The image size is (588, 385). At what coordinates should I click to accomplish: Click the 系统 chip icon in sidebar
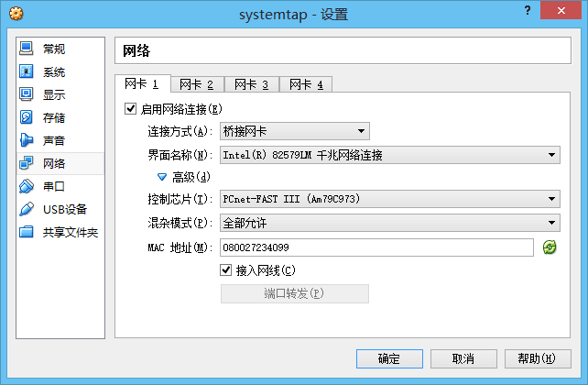27,71
